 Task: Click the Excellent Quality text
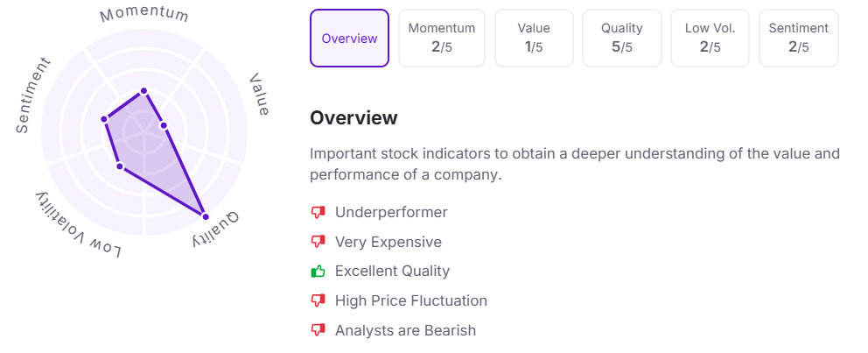pyautogui.click(x=392, y=272)
